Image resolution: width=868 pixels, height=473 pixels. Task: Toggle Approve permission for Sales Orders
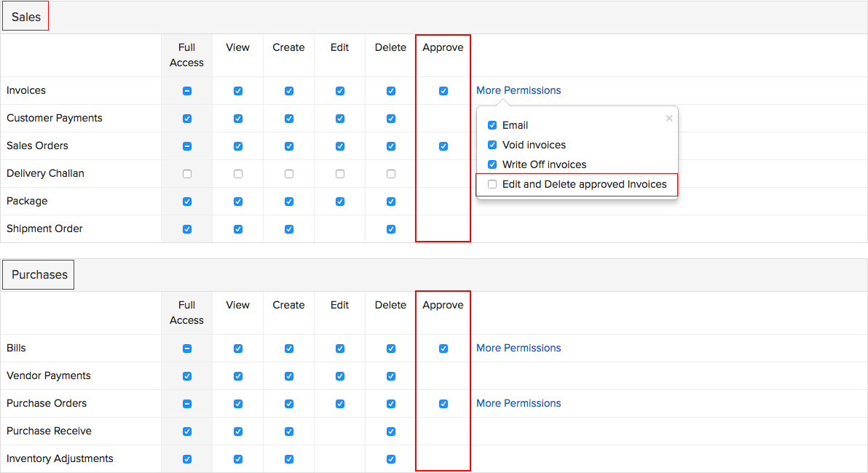(x=443, y=146)
